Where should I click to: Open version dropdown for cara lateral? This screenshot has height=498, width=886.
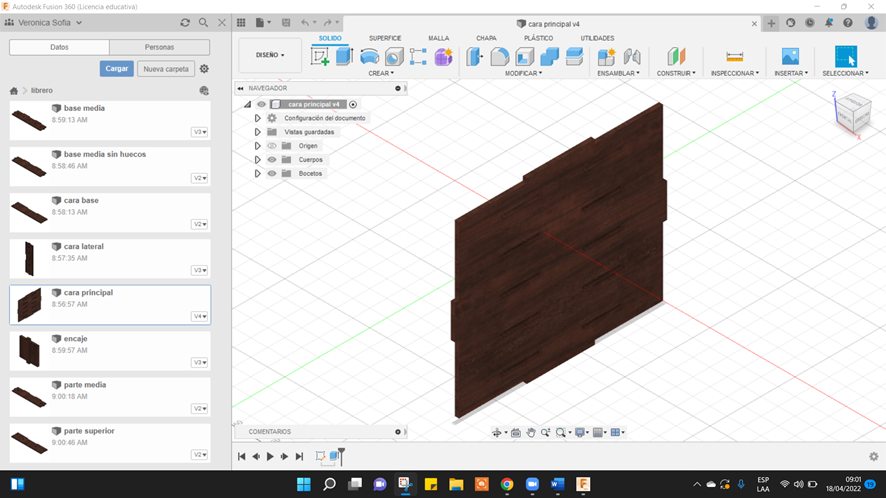pyautogui.click(x=200, y=270)
